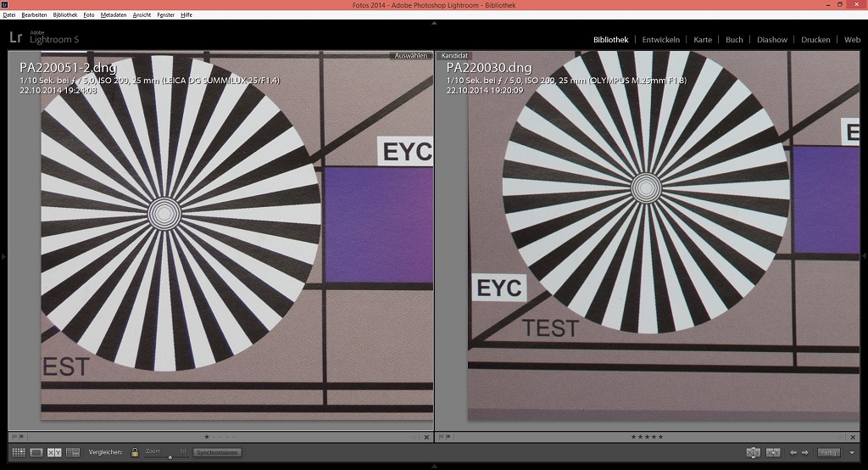The width and height of the screenshot is (868, 470).
Task: Click the Fertig button
Action: (x=828, y=452)
